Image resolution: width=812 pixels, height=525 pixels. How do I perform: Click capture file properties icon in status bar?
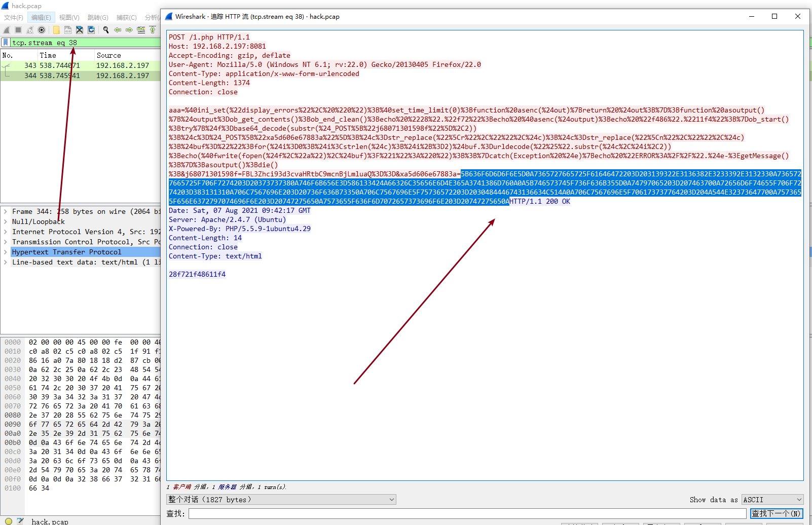click(20, 521)
